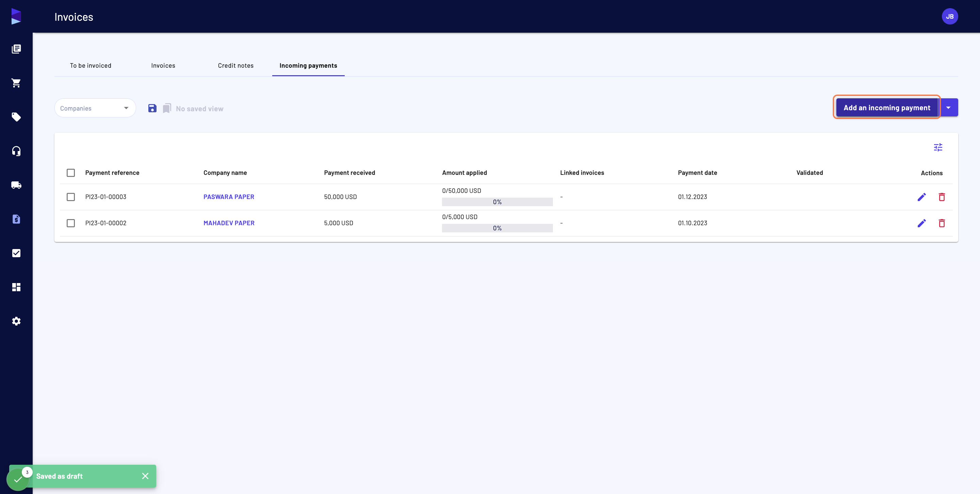This screenshot has height=494, width=980.
Task: Toggle the select-all header checkbox
Action: (71, 172)
